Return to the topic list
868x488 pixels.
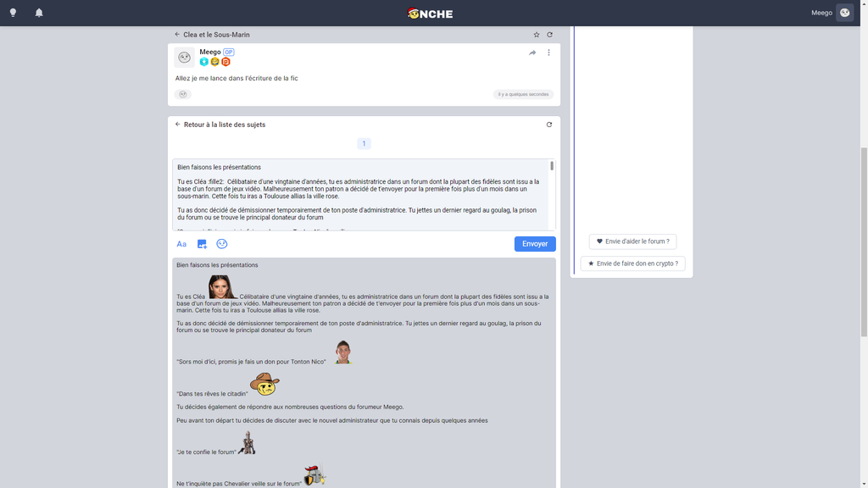click(224, 125)
